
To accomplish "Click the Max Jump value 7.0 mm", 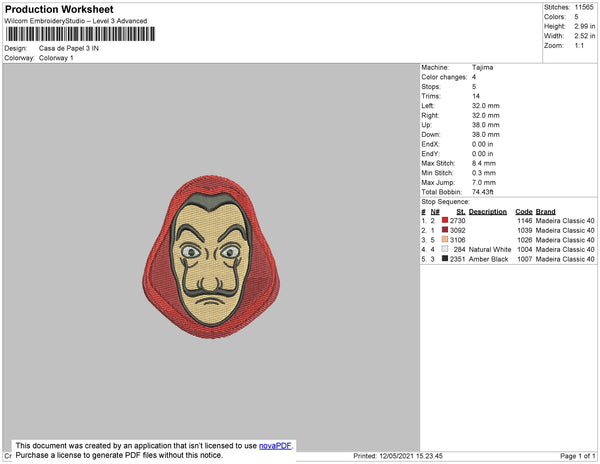I will coord(484,182).
